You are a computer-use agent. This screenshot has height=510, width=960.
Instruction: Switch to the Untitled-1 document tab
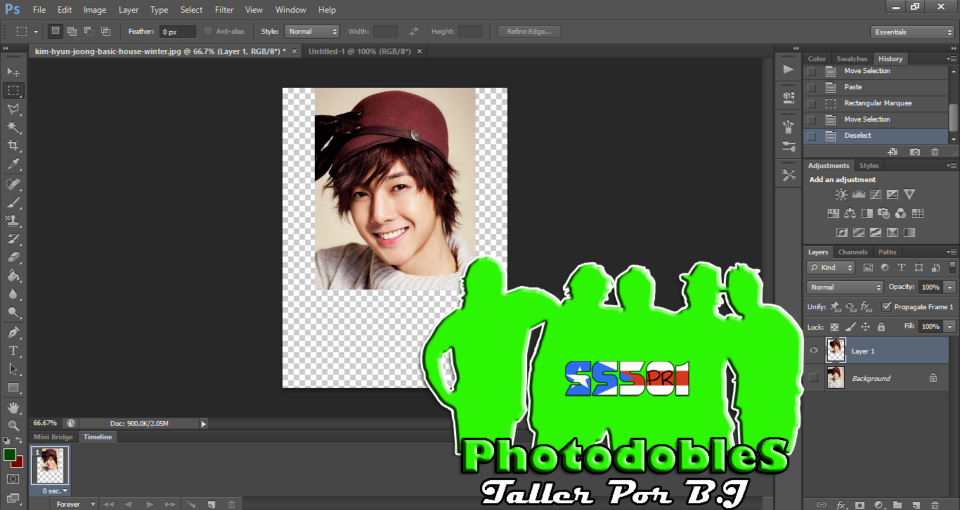(359, 51)
